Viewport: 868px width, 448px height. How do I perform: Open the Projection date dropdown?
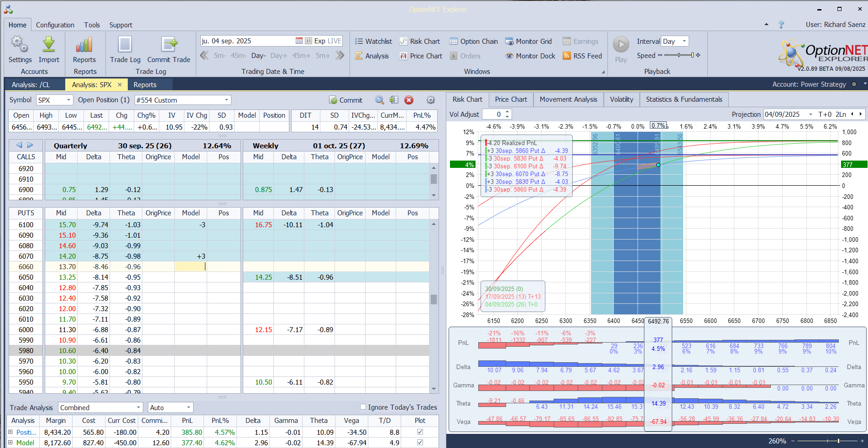(x=810, y=115)
